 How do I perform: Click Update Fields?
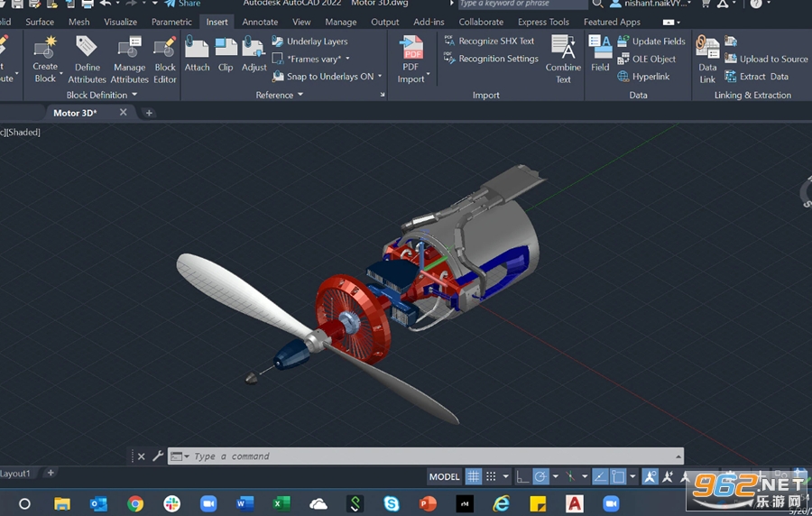click(651, 41)
